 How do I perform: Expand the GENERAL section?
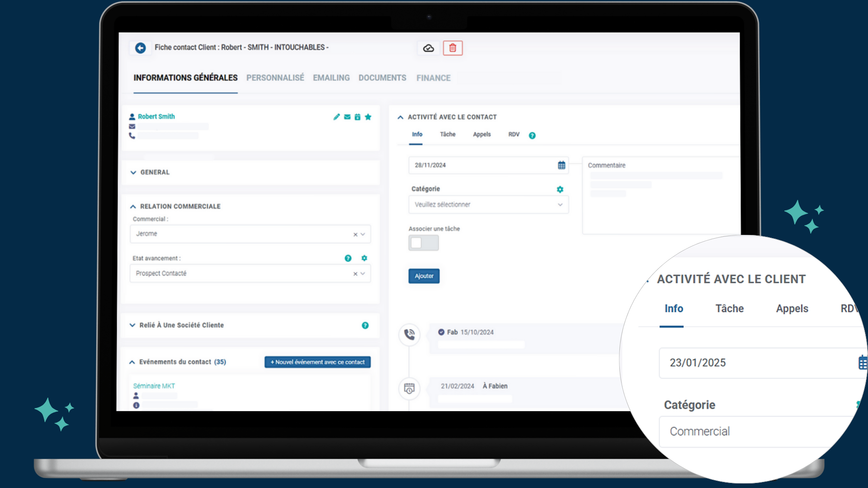click(x=155, y=172)
